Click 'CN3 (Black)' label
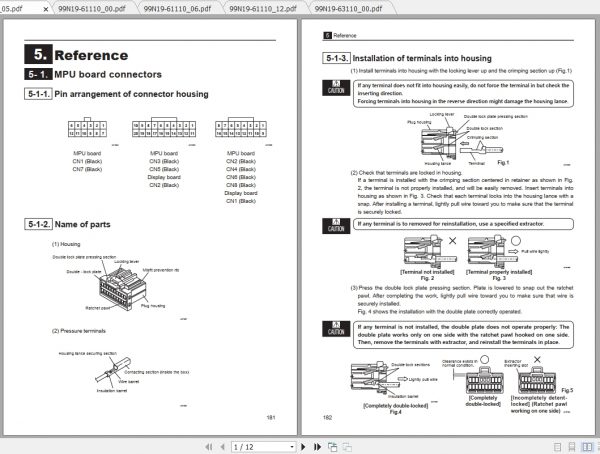 click(x=164, y=161)
